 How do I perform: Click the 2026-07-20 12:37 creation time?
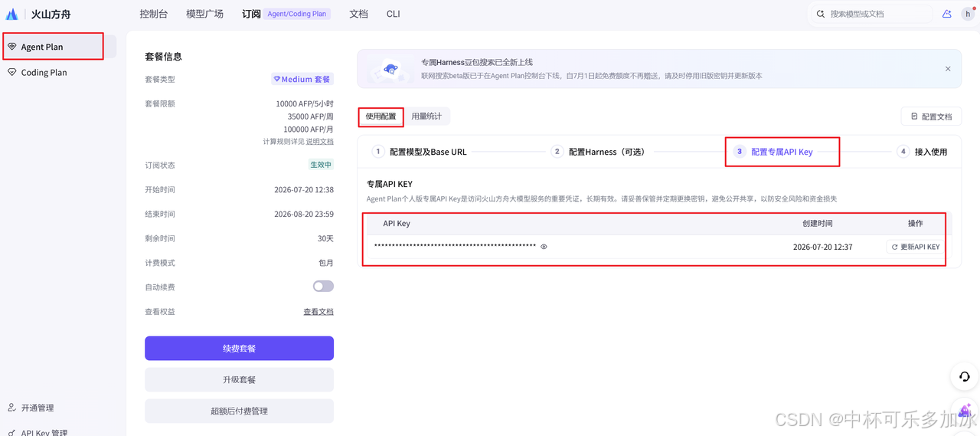[822, 247]
